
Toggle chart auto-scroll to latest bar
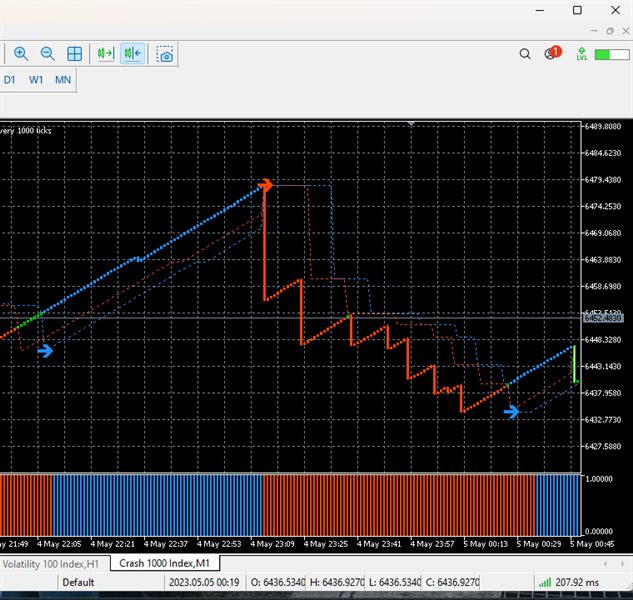[106, 53]
